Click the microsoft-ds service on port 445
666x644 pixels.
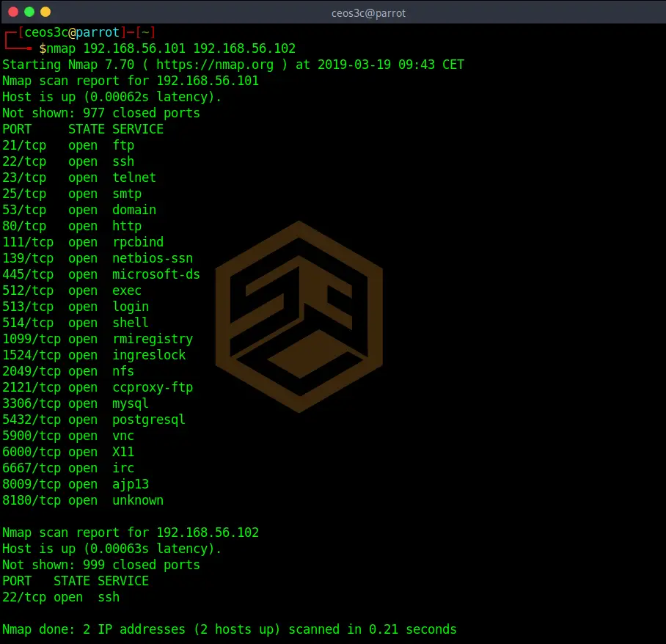155,274
